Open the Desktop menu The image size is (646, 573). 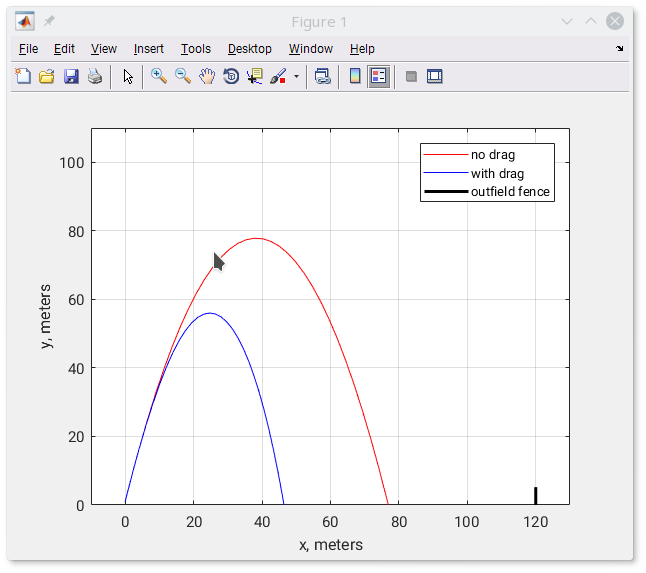pyautogui.click(x=249, y=48)
